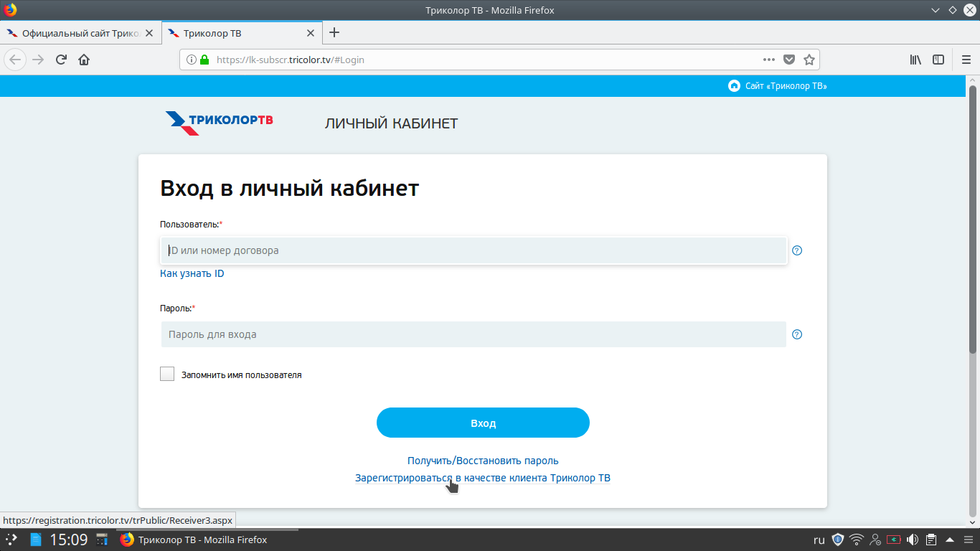Viewport: 980px width, 551px height.
Task: Open the Firefox hamburger menu
Action: tap(966, 60)
